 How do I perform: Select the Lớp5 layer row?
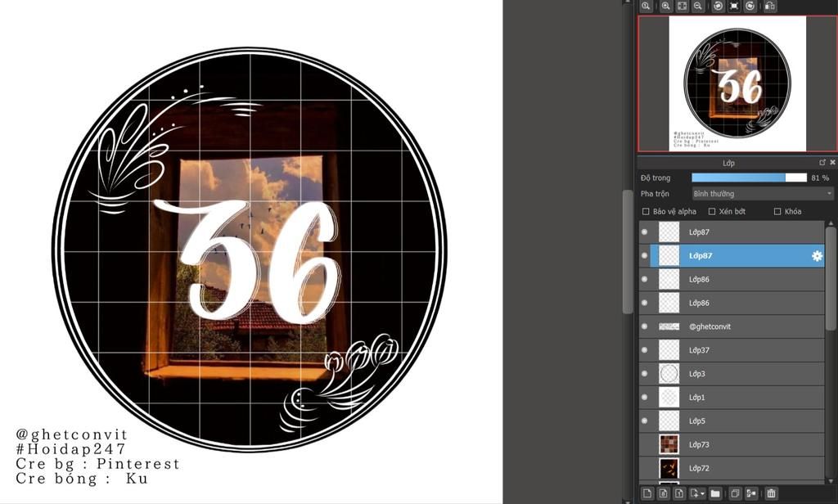click(732, 421)
